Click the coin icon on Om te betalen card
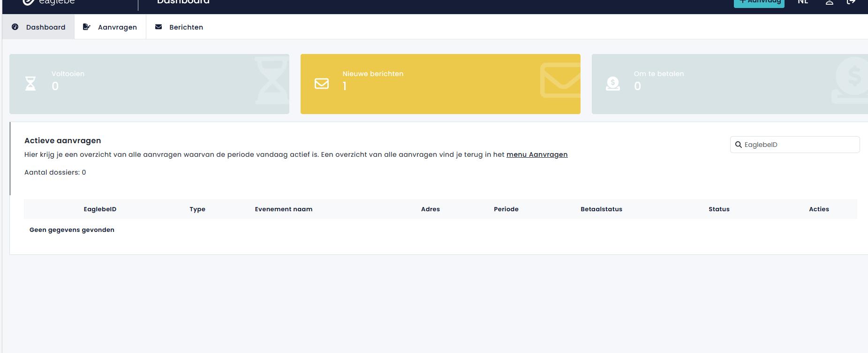This screenshot has height=353, width=868. (613, 84)
